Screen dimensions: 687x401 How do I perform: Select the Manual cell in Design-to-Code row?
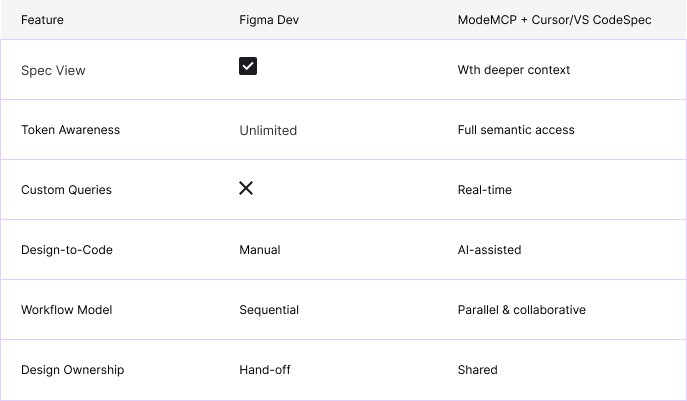pos(260,250)
